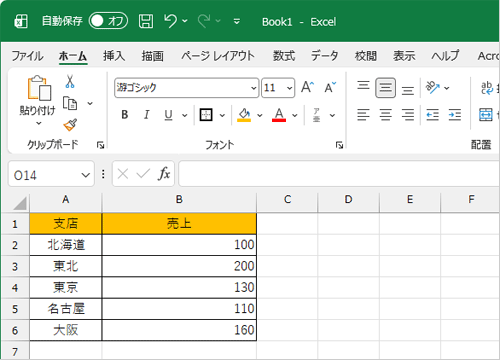
Task: Switch to the データ tab
Action: [x=324, y=56]
